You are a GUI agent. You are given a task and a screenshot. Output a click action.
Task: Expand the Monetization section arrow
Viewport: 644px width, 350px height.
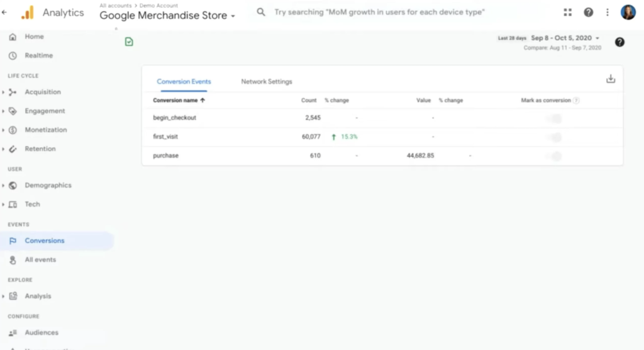point(3,130)
